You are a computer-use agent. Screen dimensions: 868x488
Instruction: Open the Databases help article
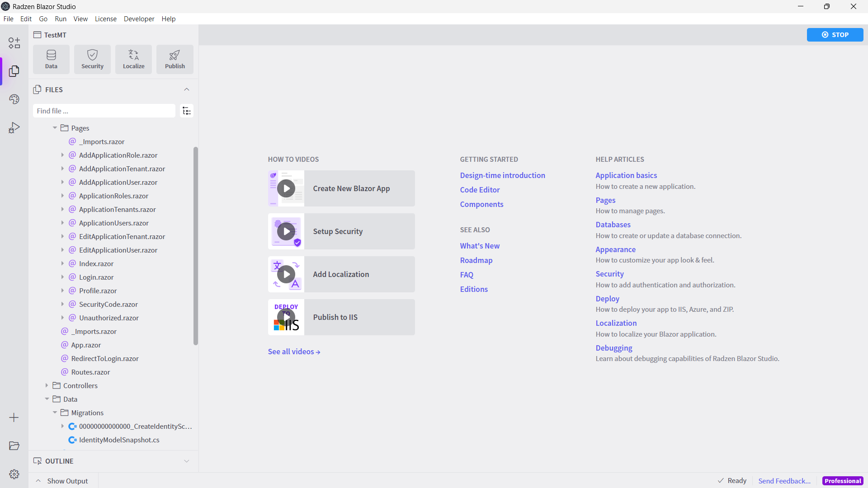click(x=613, y=225)
